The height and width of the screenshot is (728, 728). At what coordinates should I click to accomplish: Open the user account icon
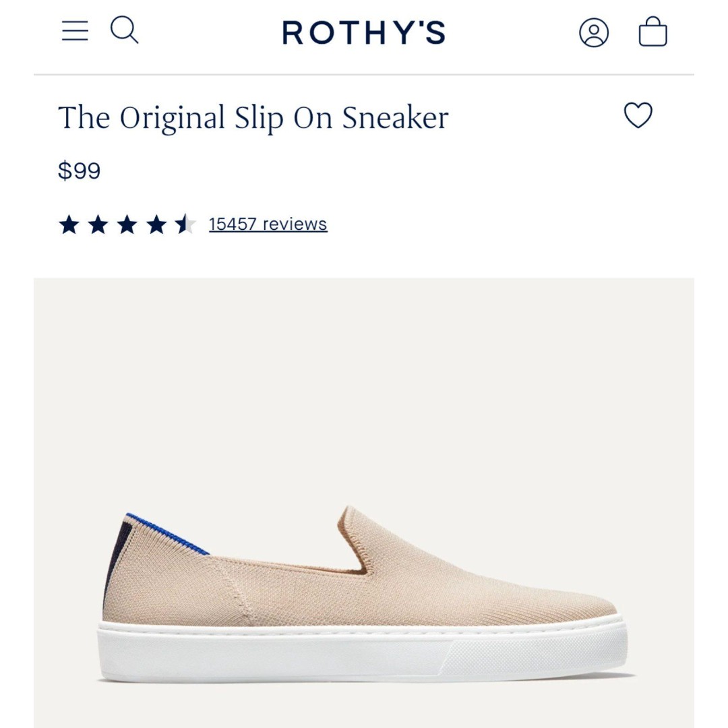coord(594,32)
